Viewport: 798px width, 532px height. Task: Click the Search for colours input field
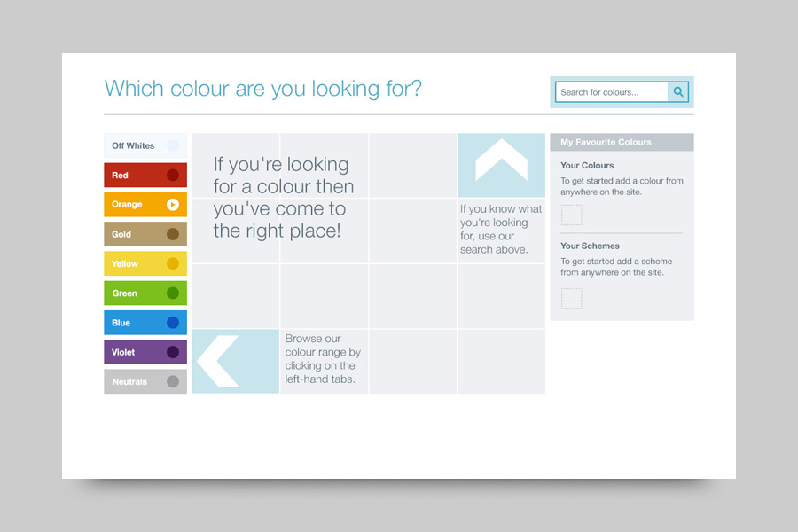611,92
